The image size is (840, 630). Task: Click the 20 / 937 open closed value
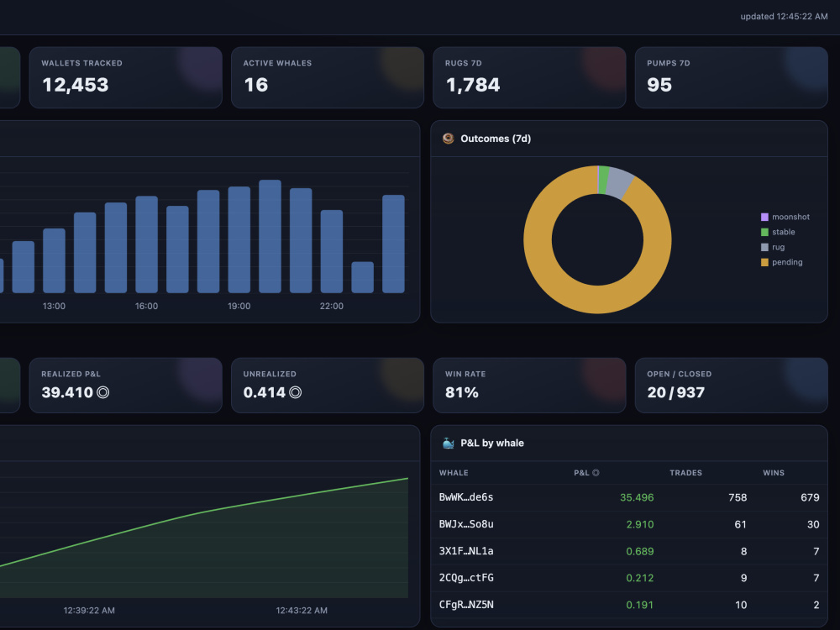point(675,392)
